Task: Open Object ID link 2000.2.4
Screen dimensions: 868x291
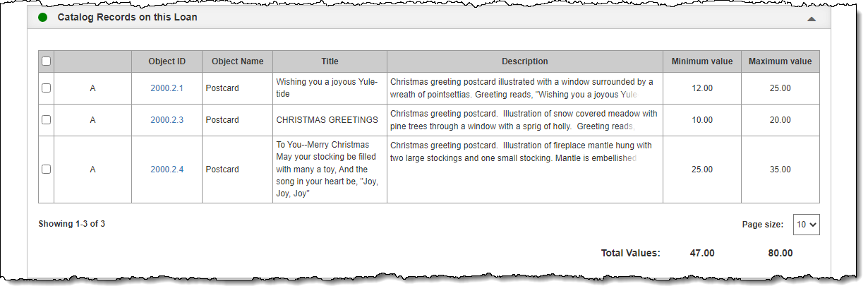Action: 167,170
